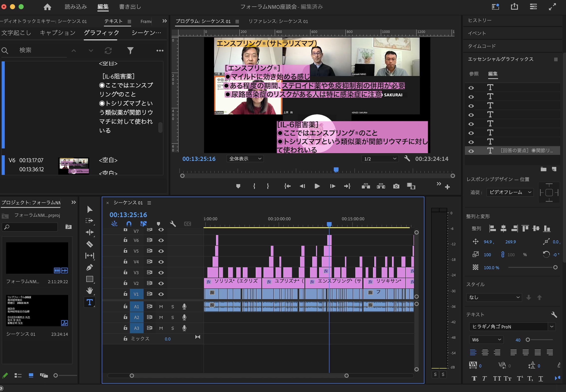566x392 pixels.
Task: Select the Track Select Forward tool
Action: (89, 221)
